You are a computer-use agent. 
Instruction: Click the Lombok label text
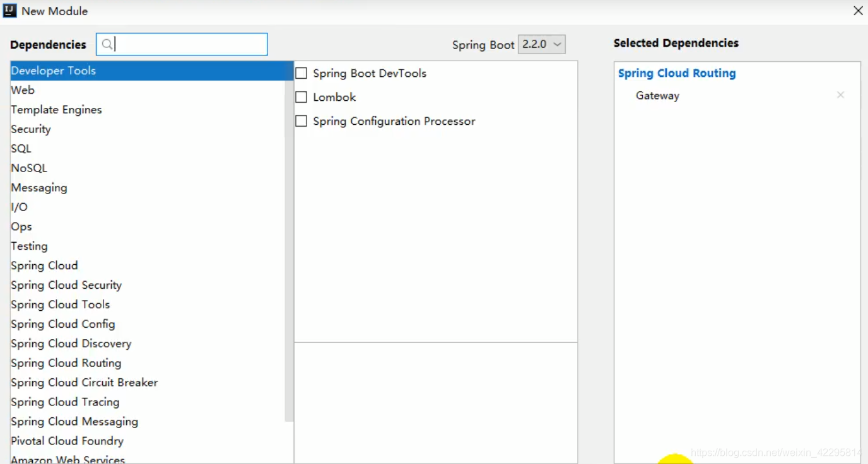(x=334, y=97)
